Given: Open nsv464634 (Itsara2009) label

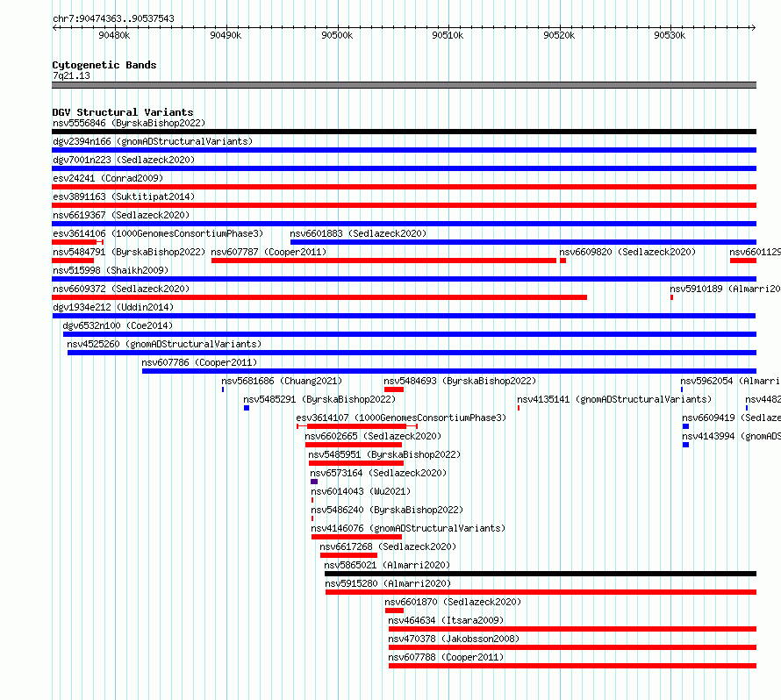Looking at the screenshot, I should point(446,620).
